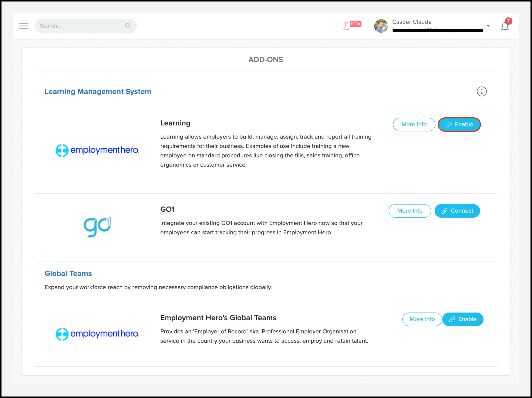Open the hamburger navigation menu
The width and height of the screenshot is (532, 398).
tap(24, 26)
